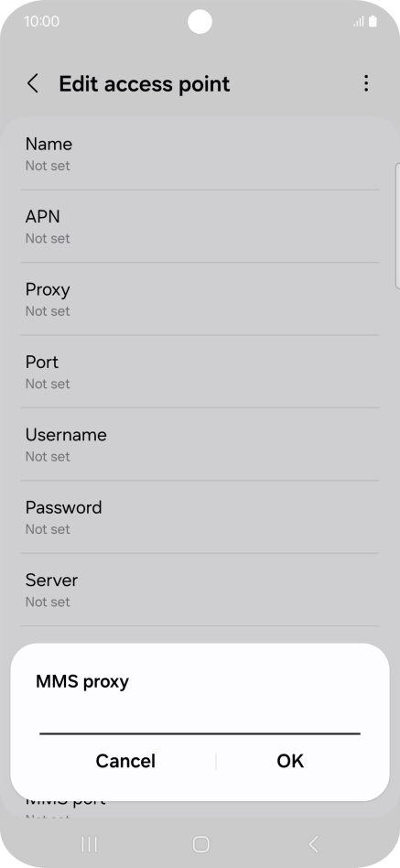Open the three-dot more options menu
This screenshot has height=868, width=400.
[366, 83]
